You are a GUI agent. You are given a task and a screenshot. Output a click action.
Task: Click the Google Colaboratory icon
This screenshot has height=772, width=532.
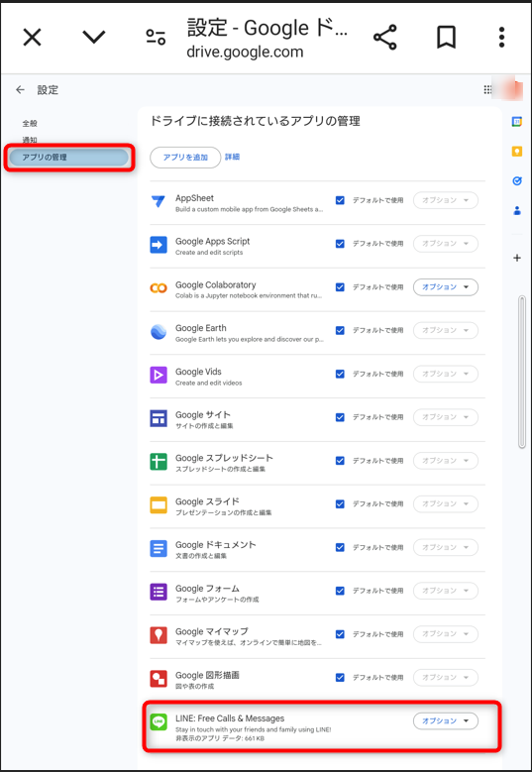pos(159,288)
